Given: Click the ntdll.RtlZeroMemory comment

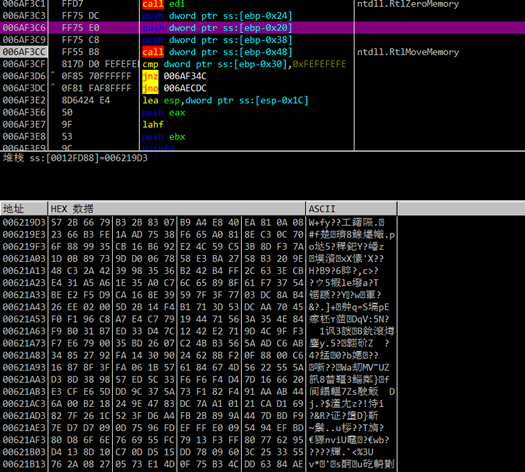Looking at the screenshot, I should coord(408,4).
